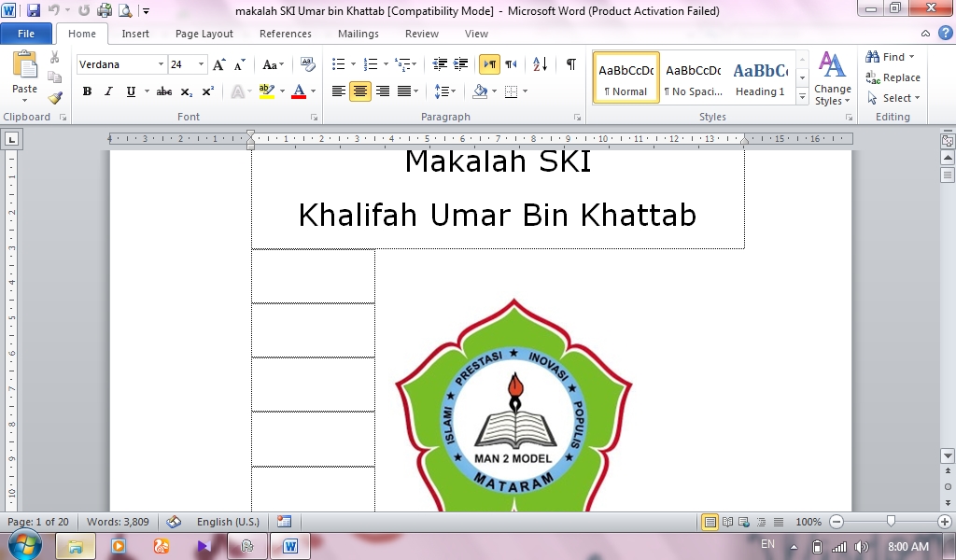
Task: Click the Right-to-Left text direction icon
Action: 511,64
